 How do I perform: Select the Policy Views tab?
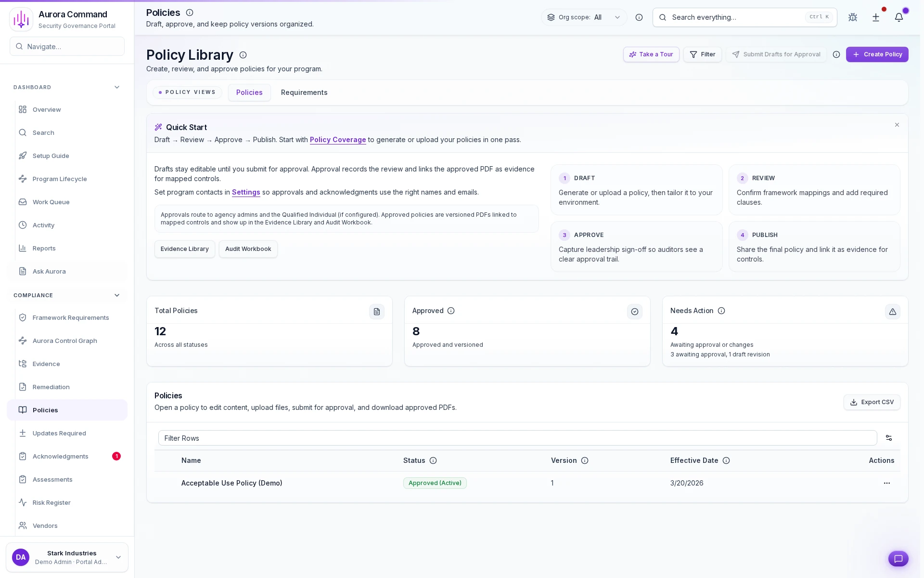[187, 92]
